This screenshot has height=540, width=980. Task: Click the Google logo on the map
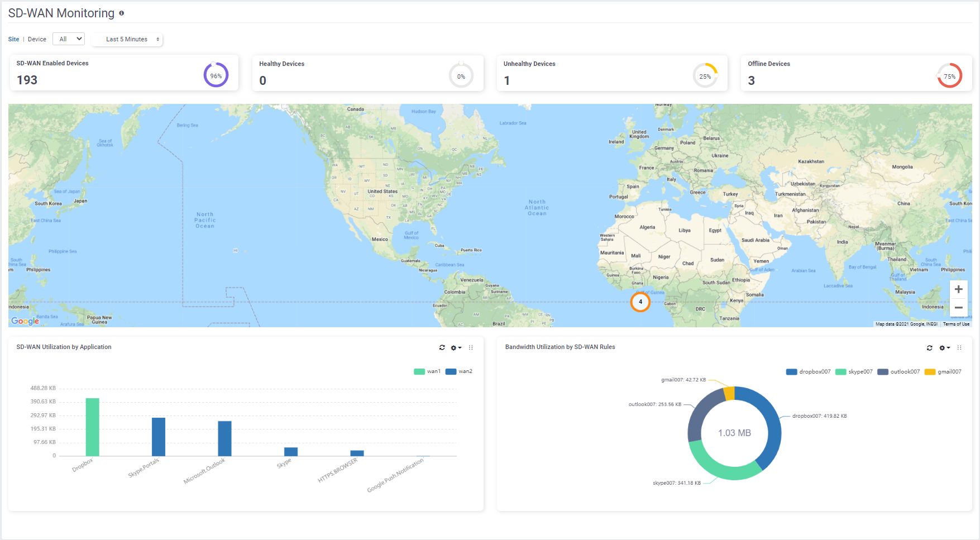[25, 321]
